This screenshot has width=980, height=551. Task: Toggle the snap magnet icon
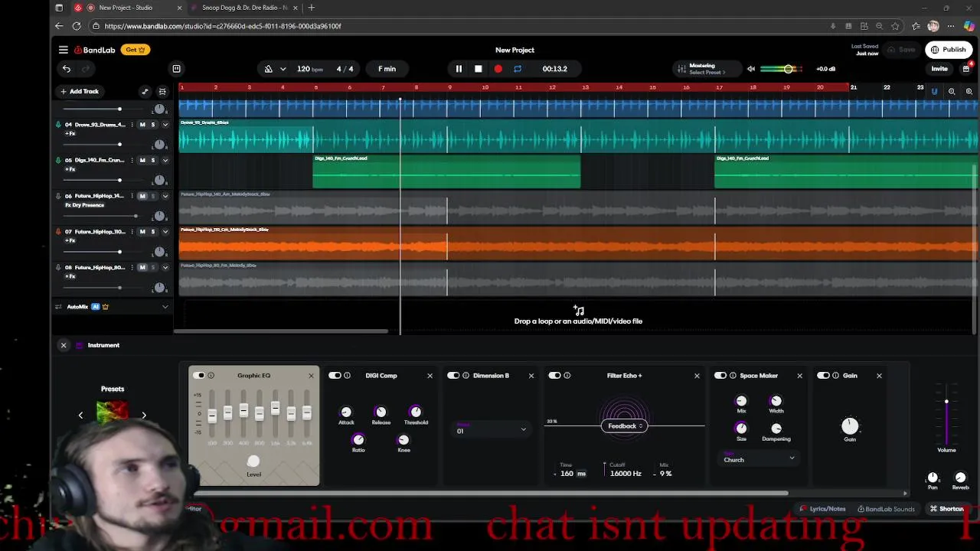point(934,91)
